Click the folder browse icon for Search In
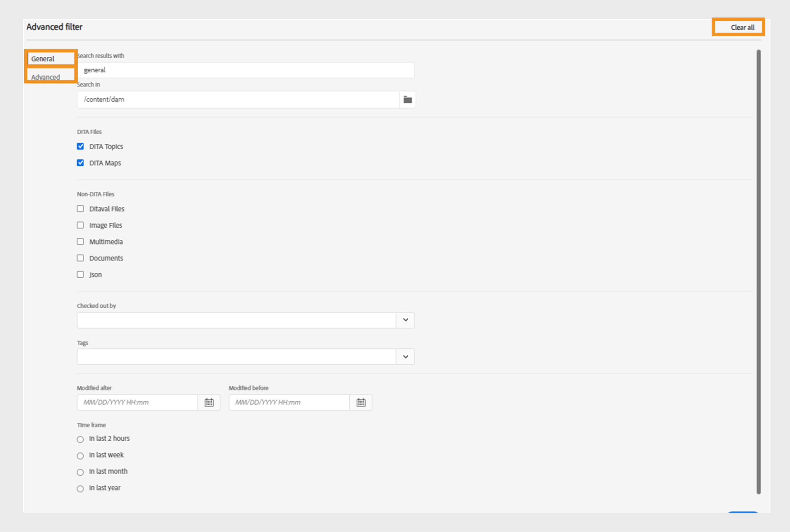Screen dimensions: 790x532 (408, 99)
